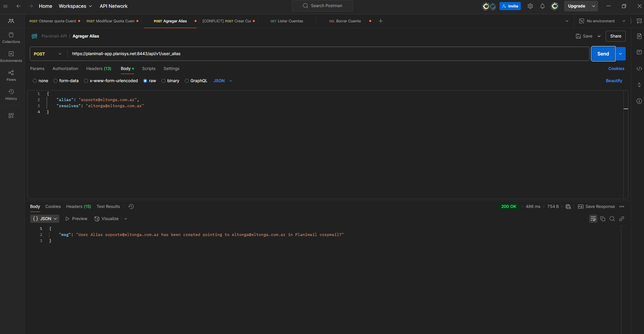This screenshot has width=644, height=334.
Task: Open response history clock icon
Action: tap(131, 207)
